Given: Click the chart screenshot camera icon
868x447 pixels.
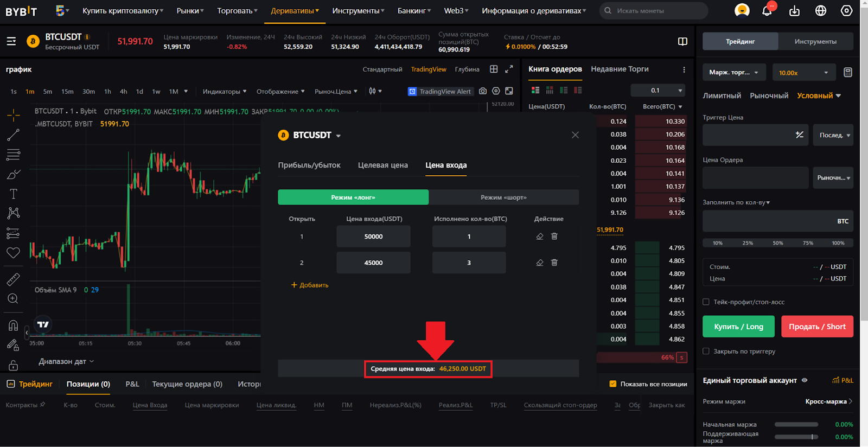Looking at the screenshot, I should [483, 91].
